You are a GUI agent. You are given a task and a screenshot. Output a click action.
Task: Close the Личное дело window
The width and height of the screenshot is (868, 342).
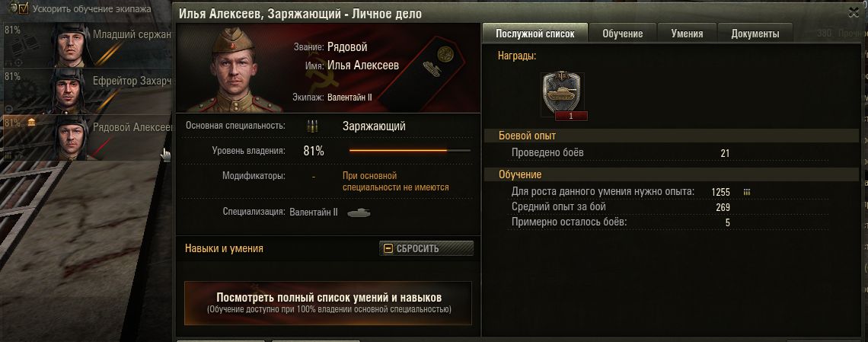854,13
